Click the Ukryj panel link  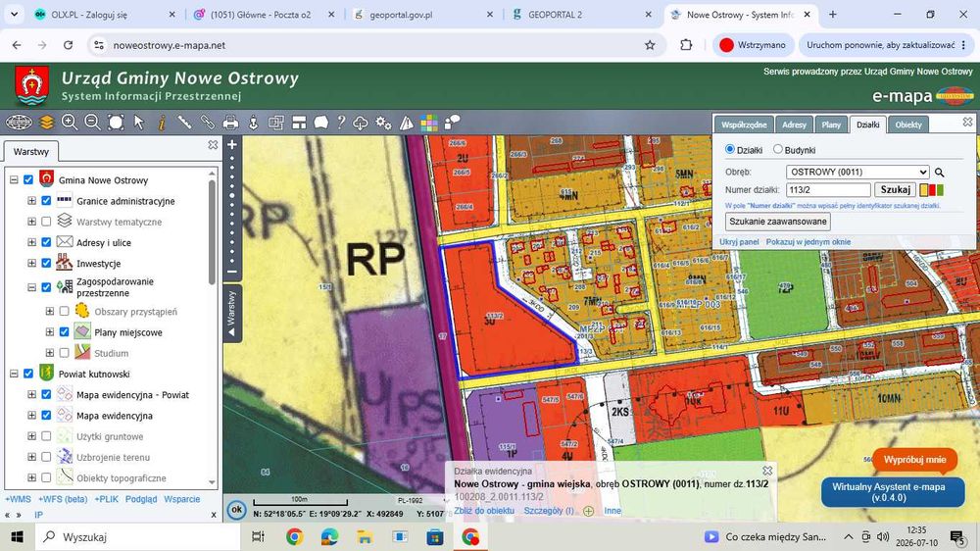pyautogui.click(x=739, y=242)
